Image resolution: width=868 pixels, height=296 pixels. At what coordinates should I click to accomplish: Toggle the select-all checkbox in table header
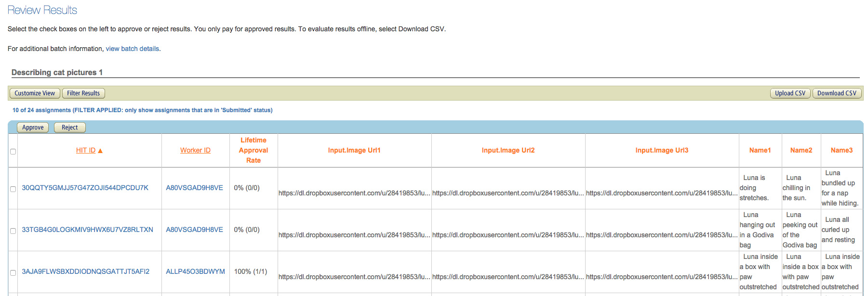point(13,152)
